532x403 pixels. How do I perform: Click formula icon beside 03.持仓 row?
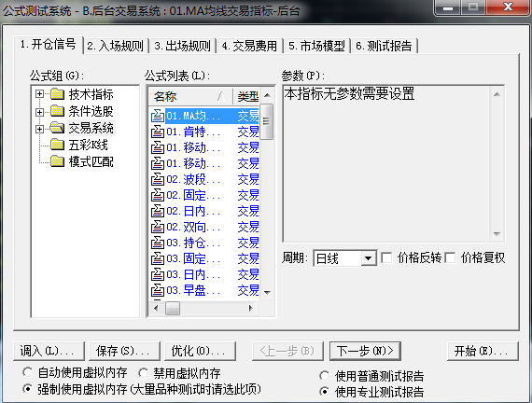tap(158, 243)
